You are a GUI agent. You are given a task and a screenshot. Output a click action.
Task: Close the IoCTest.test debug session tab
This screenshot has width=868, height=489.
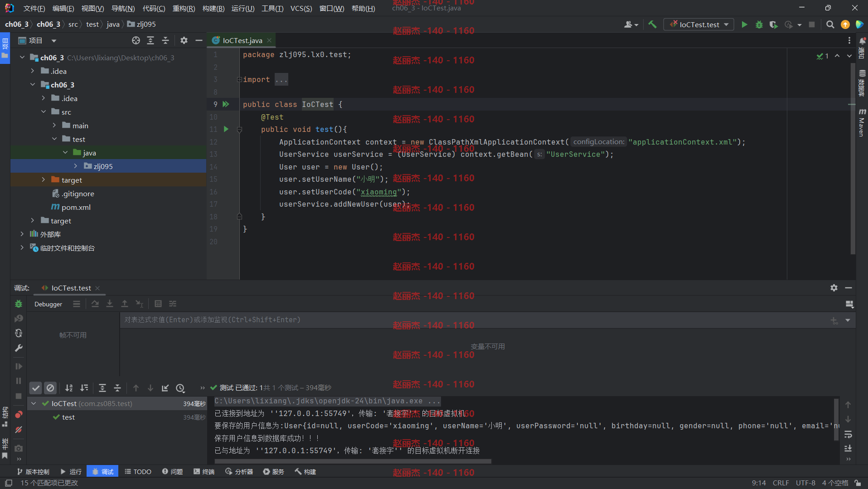pos(97,288)
